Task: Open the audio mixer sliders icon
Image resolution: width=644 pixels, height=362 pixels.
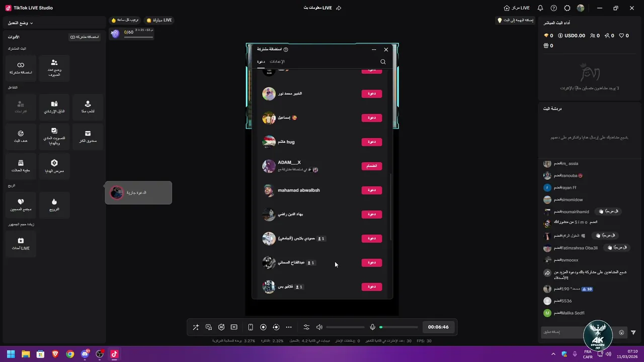Action: (306, 327)
